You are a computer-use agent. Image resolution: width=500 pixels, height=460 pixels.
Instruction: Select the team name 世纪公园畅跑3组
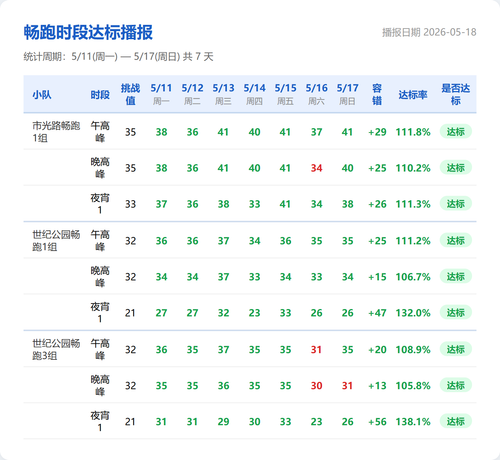(x=56, y=349)
